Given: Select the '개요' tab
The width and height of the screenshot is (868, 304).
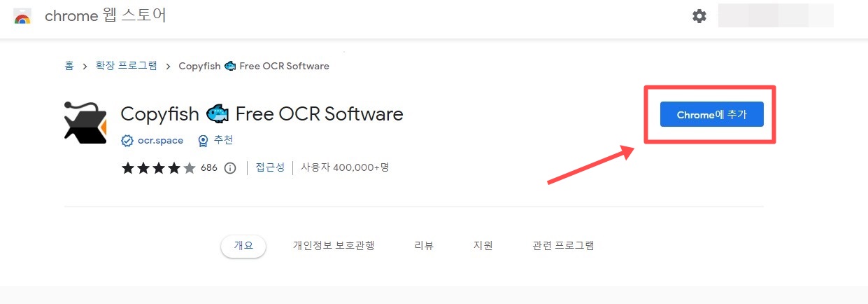Looking at the screenshot, I should click(243, 246).
